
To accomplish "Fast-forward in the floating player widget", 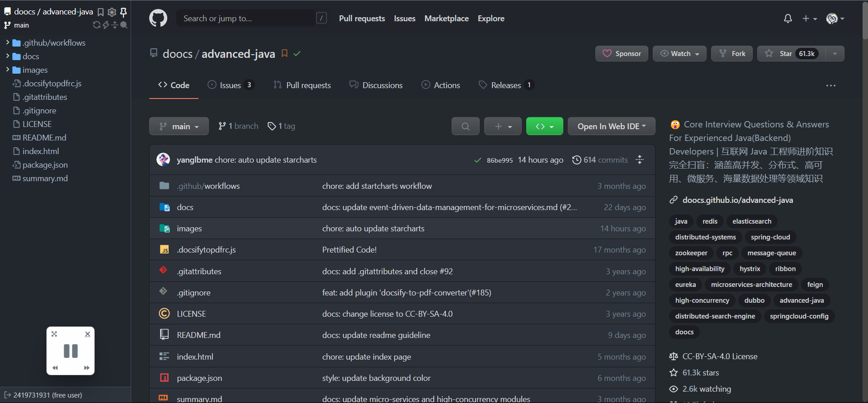I will click(86, 368).
